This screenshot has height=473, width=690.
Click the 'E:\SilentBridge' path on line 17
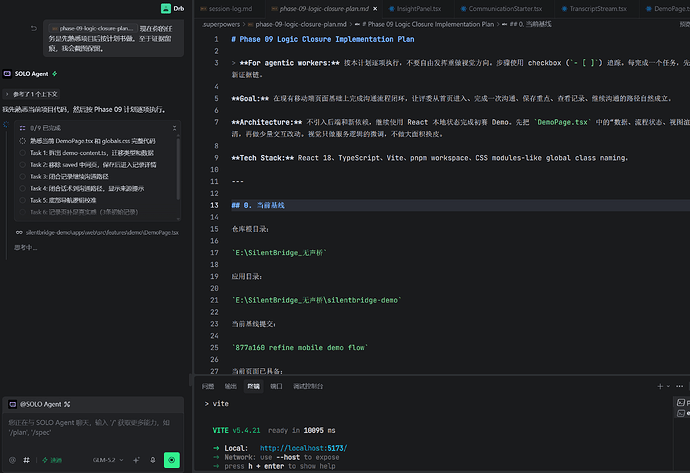coord(279,253)
